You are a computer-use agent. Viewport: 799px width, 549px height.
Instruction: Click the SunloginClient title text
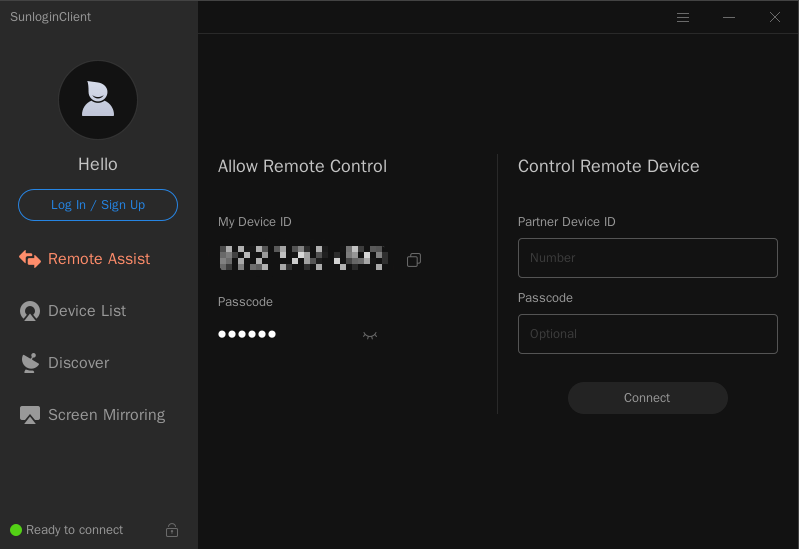pos(50,17)
